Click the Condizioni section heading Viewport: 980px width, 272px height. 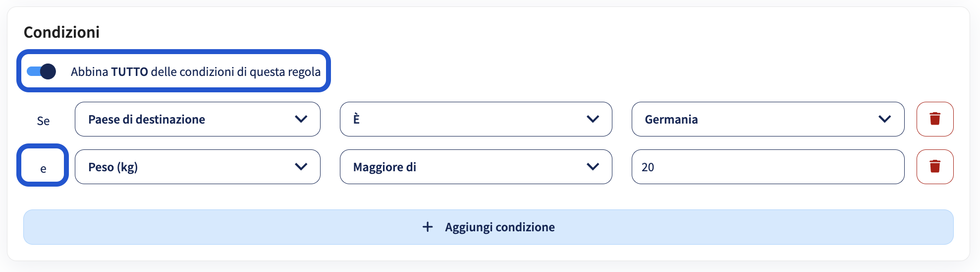click(x=61, y=32)
